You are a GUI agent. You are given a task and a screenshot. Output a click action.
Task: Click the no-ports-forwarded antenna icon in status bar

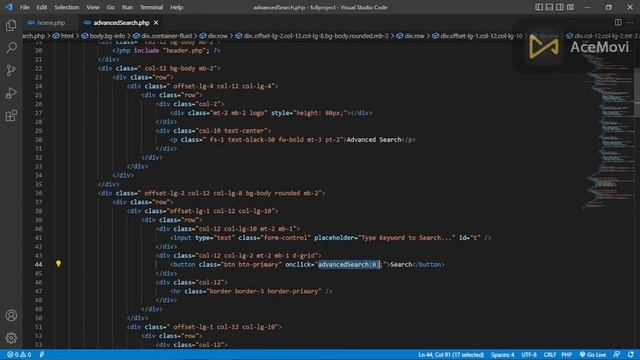pos(42,355)
